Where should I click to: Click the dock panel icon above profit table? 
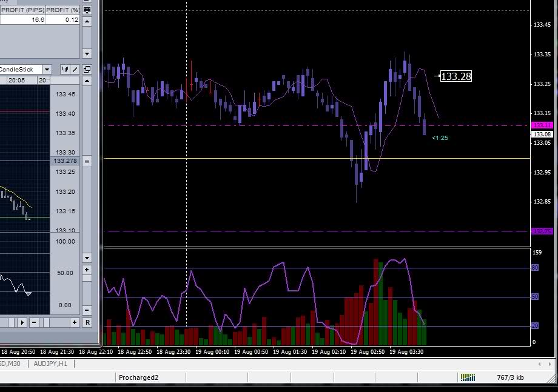tap(87, 10)
